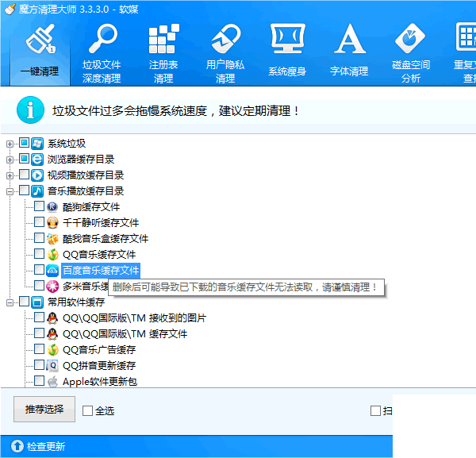Viewport: 476px width, 458px height.
Task: Check the 常用软件缓存 checkbox
Action: [25, 302]
